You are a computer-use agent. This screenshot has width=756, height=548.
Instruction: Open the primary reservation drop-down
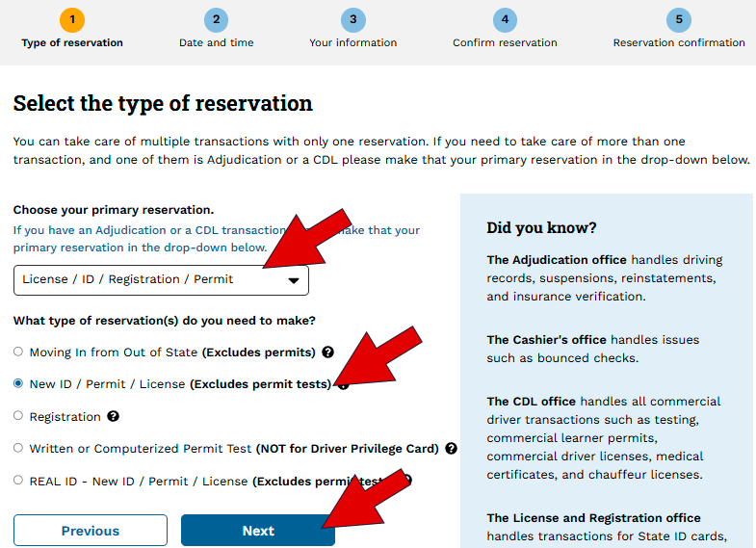point(161,280)
